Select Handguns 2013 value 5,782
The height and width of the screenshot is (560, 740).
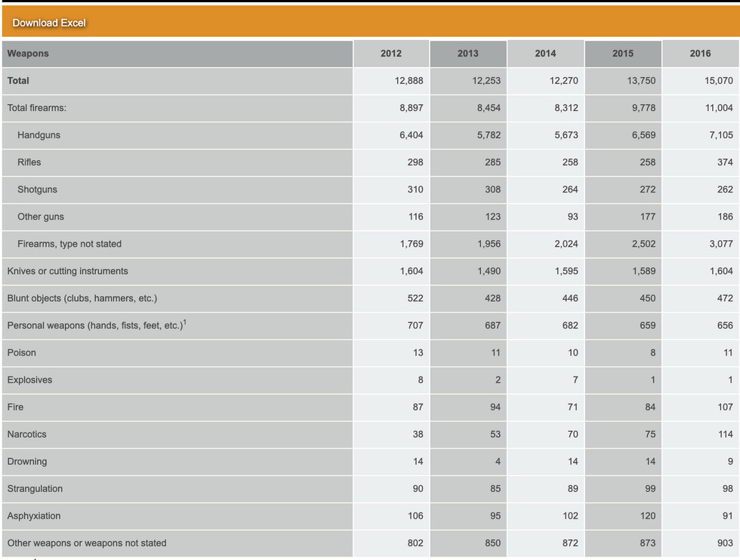489,135
